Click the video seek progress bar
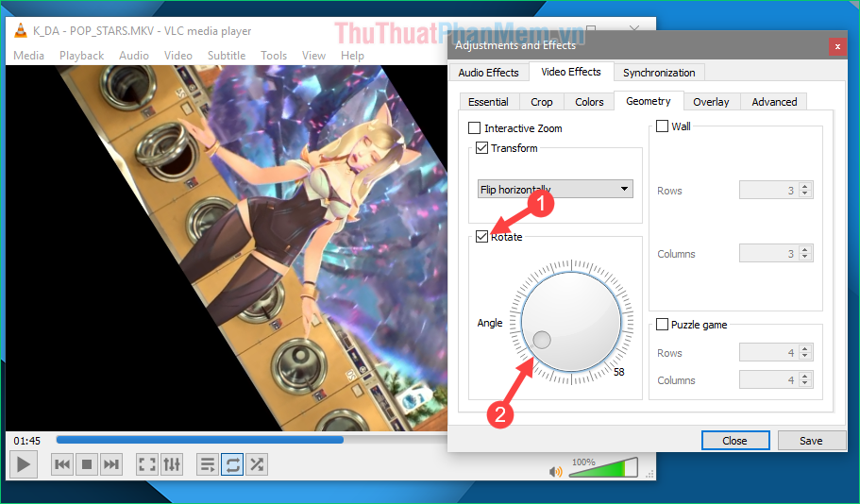 251,440
